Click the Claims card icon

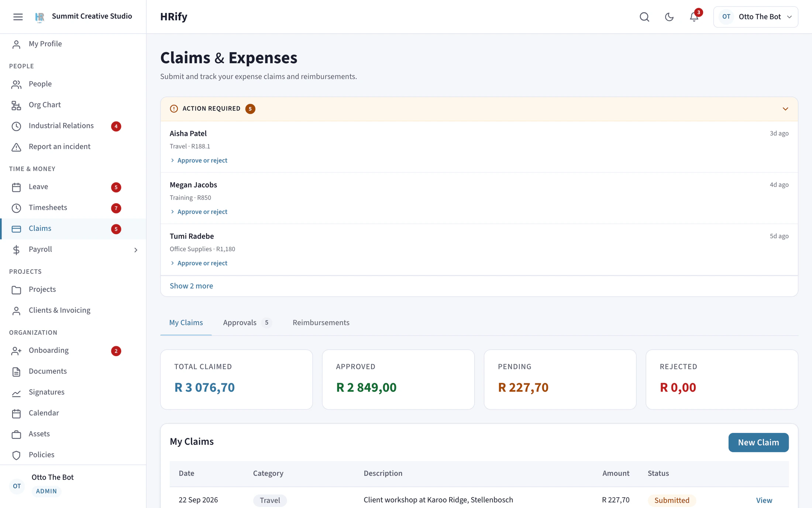[16, 229]
